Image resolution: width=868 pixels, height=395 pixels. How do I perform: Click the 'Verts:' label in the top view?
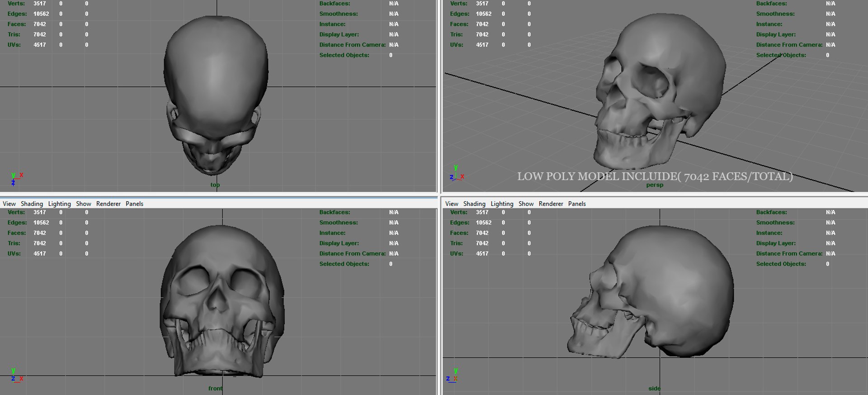click(x=16, y=4)
